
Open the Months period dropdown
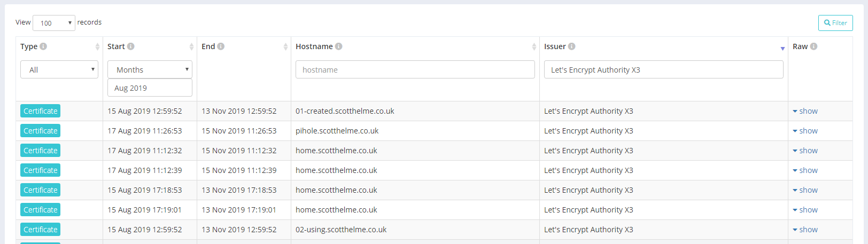(150, 70)
